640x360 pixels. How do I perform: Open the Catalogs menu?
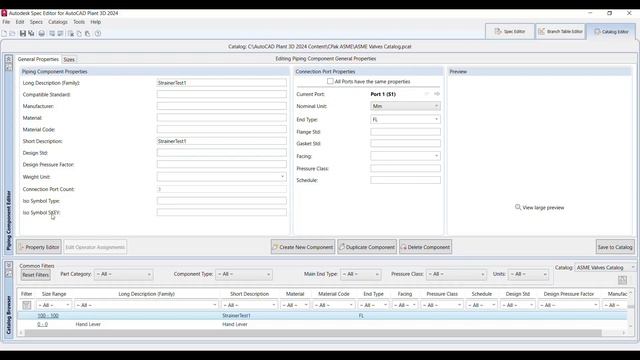tap(58, 22)
